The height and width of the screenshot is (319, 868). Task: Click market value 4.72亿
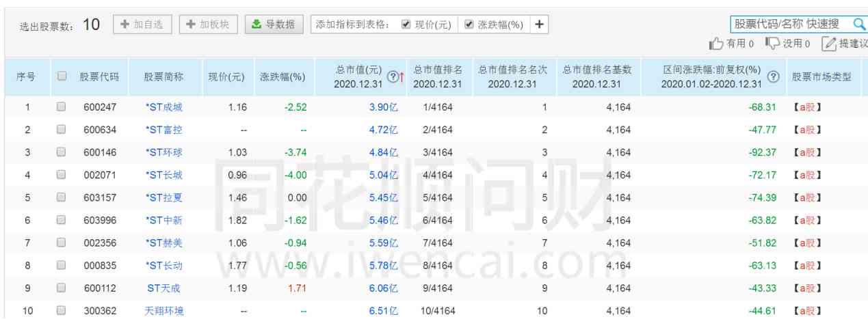(x=384, y=129)
